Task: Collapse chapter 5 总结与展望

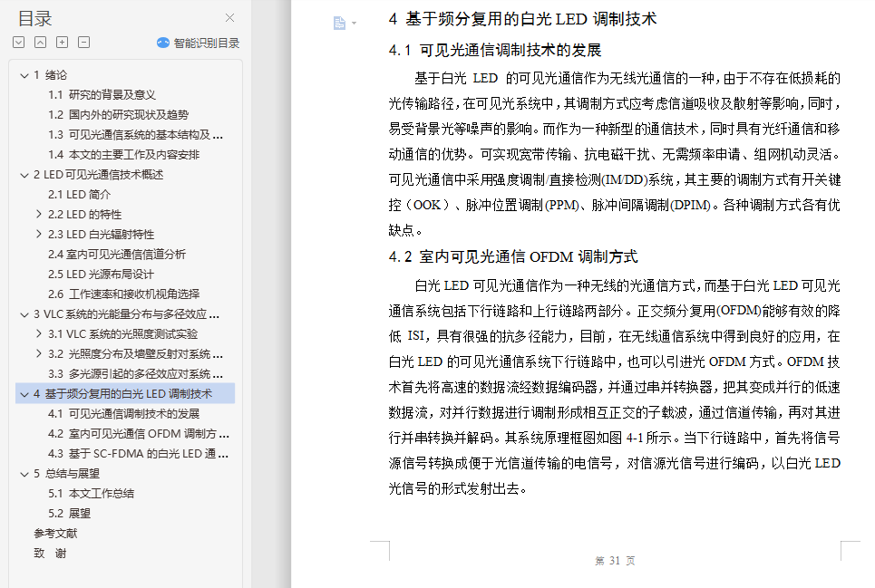Action: tap(24, 474)
